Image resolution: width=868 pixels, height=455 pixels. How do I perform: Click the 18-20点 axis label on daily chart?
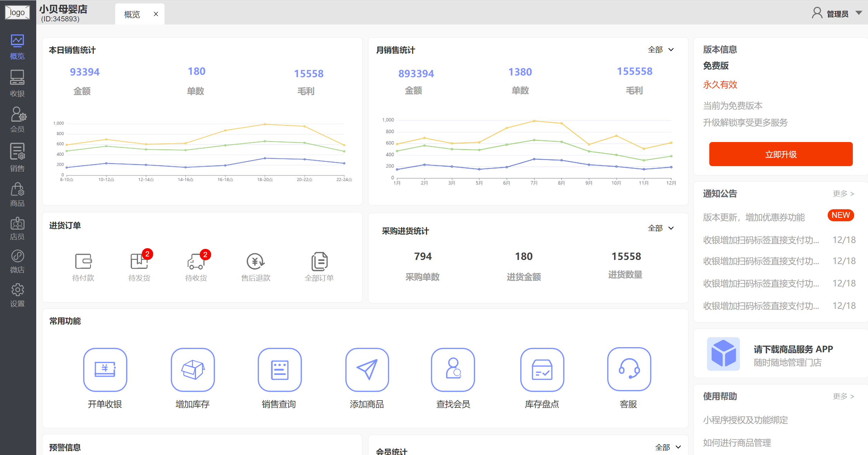265,180
